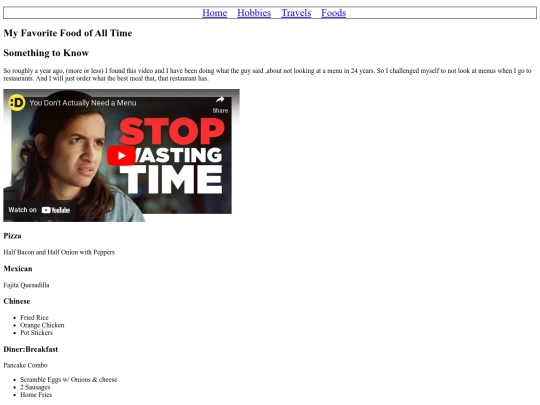Open video title 'You Don't Actually Need a Menu'
The height and width of the screenshot is (405, 540).
(x=83, y=103)
